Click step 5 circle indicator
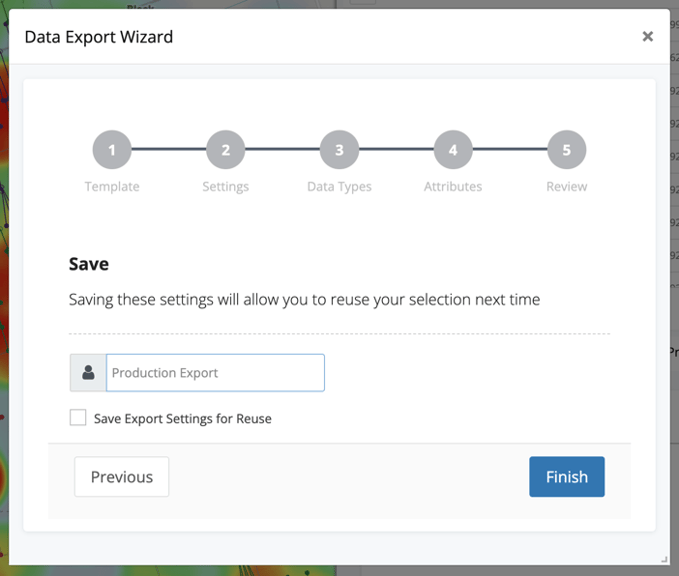 tap(567, 150)
